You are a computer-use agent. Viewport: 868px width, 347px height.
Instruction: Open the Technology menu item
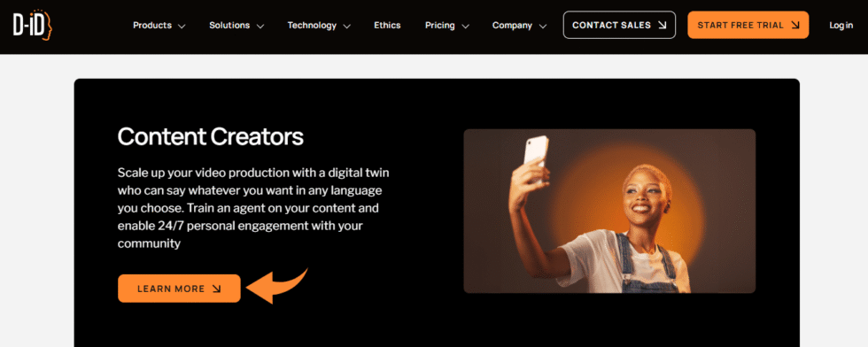312,26
